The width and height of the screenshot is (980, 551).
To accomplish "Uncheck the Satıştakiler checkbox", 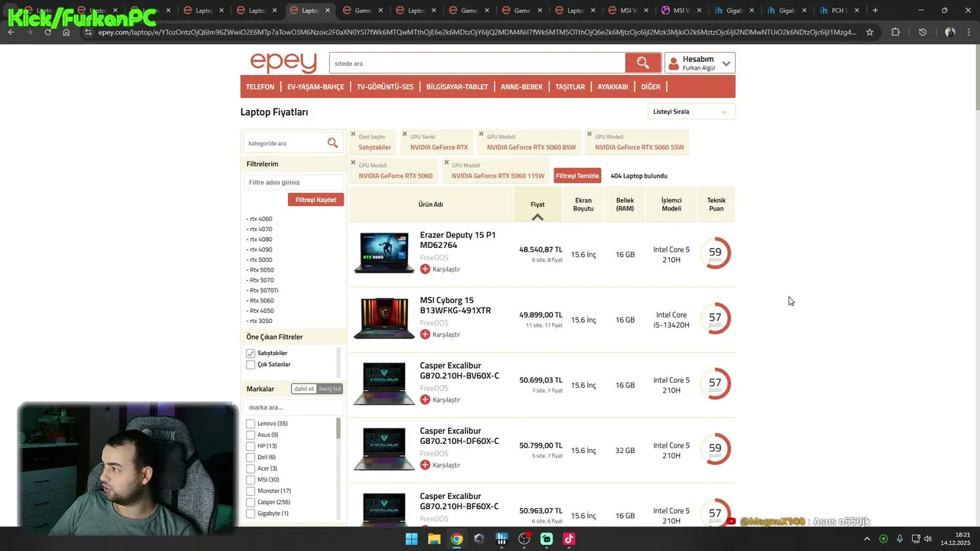I will [x=250, y=354].
